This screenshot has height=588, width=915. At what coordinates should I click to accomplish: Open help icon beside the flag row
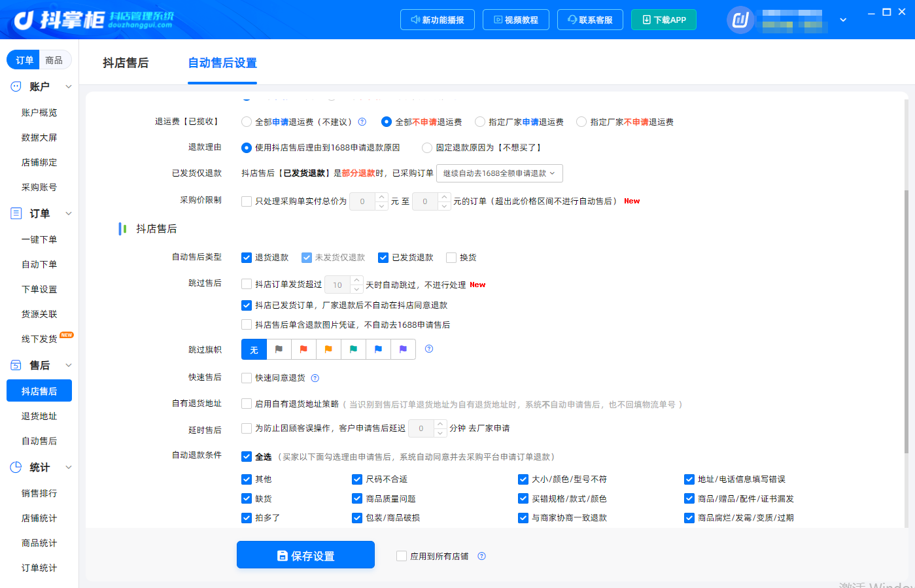coord(429,349)
